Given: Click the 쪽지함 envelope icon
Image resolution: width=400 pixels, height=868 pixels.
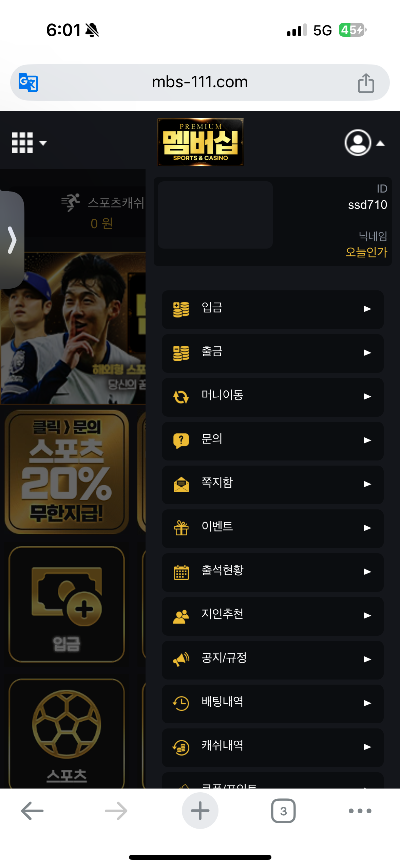Looking at the screenshot, I should [181, 484].
